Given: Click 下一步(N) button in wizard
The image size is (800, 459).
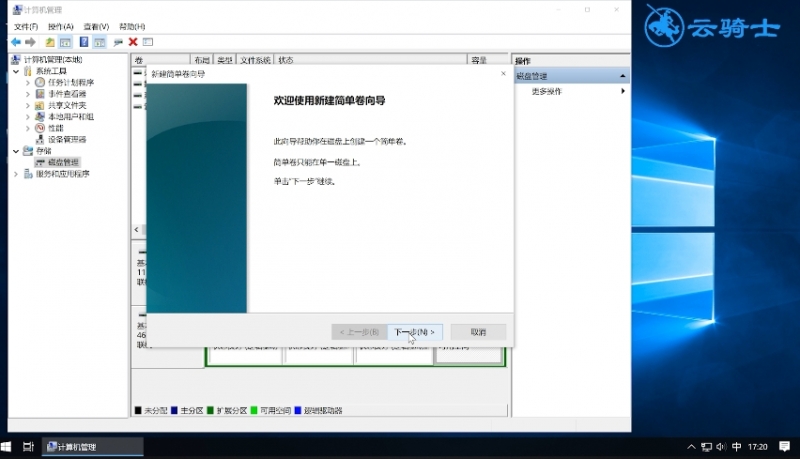Looking at the screenshot, I should [415, 333].
